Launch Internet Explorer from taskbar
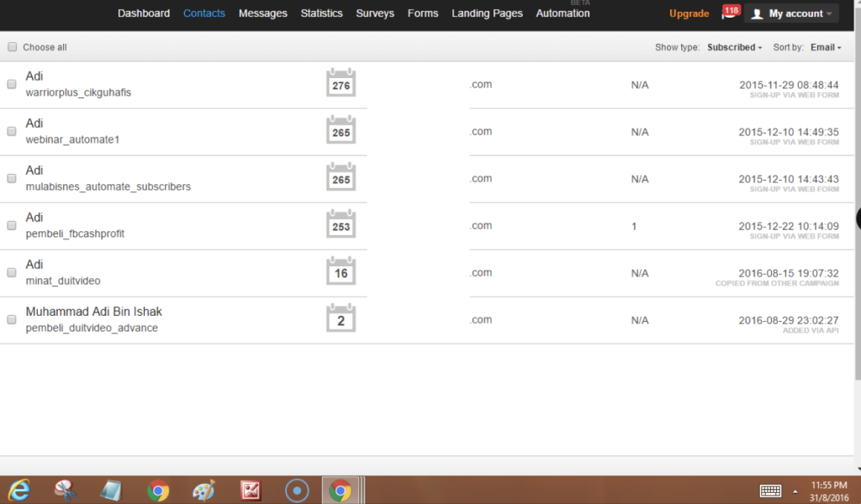The height and width of the screenshot is (504, 861). pos(19,490)
